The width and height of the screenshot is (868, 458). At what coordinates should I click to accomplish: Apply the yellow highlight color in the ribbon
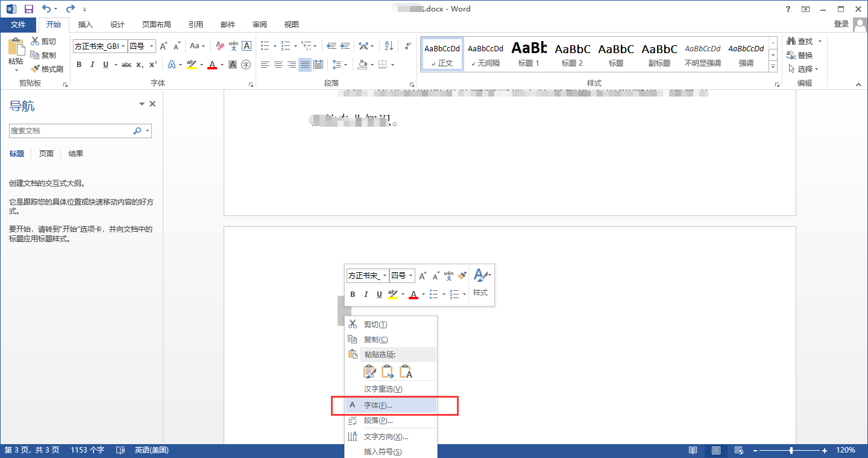click(192, 65)
